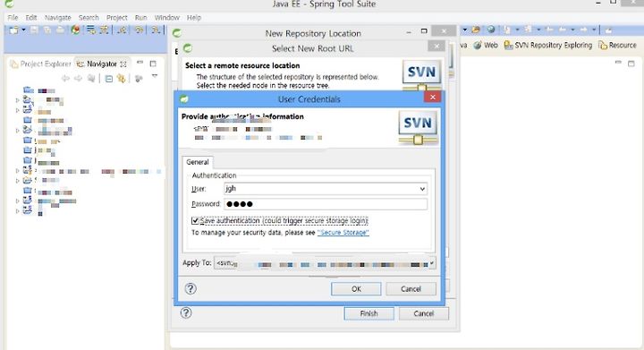Click Finish in Select New Root URL dialog
Image resolution: width=644 pixels, height=350 pixels.
point(369,313)
